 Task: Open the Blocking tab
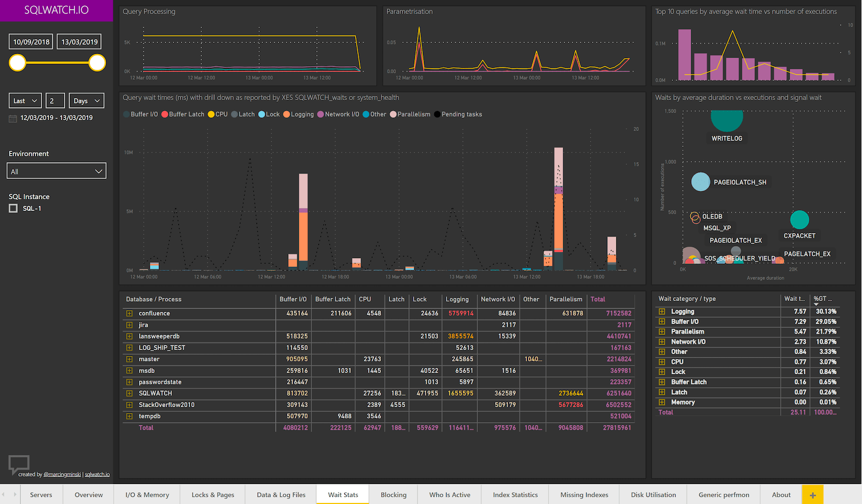(394, 495)
